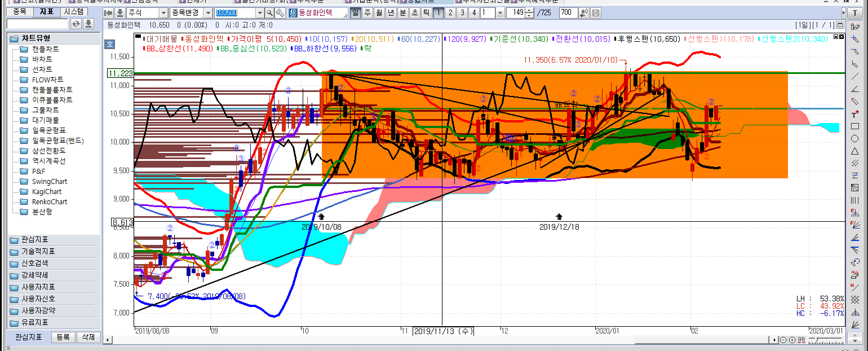Click the 700 count input field
Screen dimensions: 868x351
[x=569, y=12]
